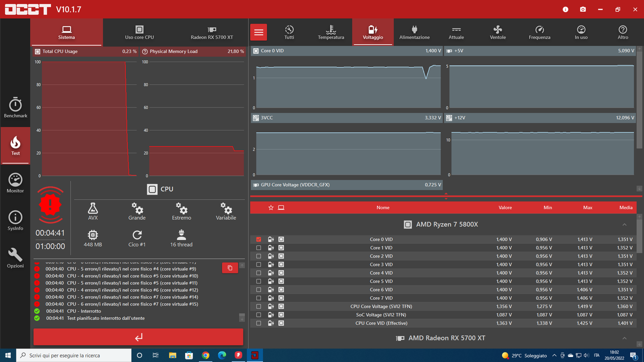Open File Explorer from the taskbar
Screen dimensions: 644x362
pyautogui.click(x=173, y=355)
